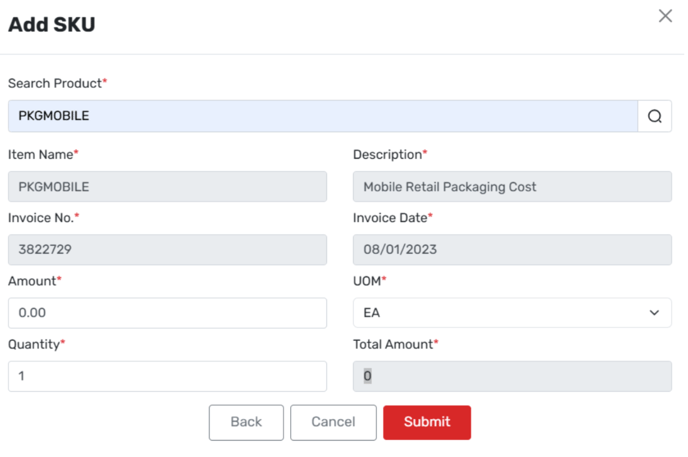Select the Invoice Date field
688x457 pixels.
click(x=512, y=250)
